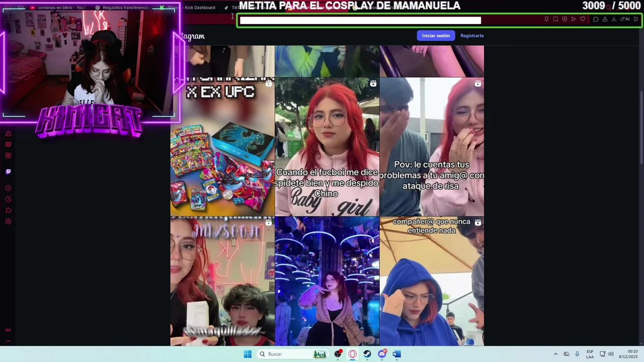Click the 'Iniciar sesión' button
The height and width of the screenshot is (362, 644).
click(436, 36)
